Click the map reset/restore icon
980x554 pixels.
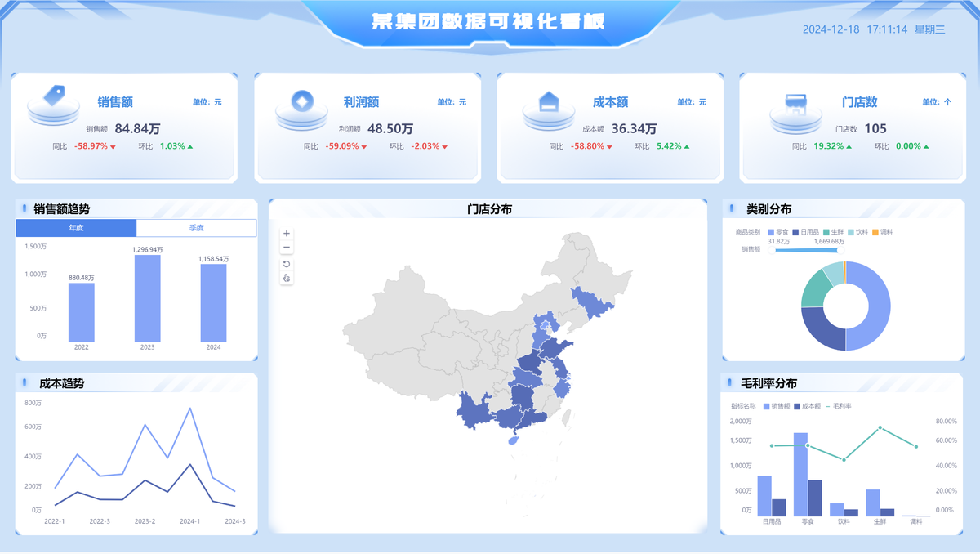(287, 263)
